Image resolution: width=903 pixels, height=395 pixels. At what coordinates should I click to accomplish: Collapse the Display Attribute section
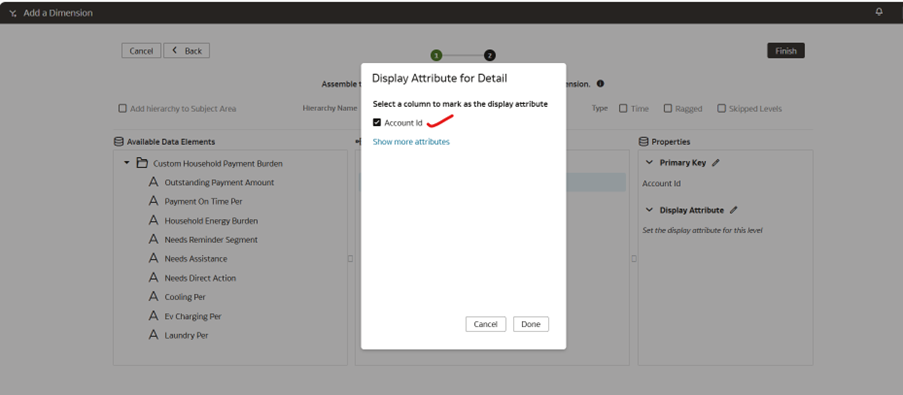[x=650, y=210]
